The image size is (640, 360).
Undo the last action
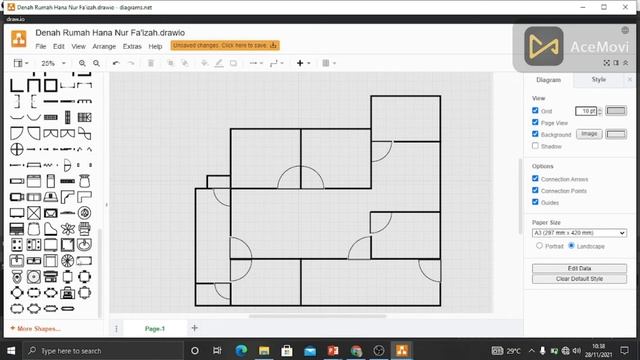(x=116, y=63)
